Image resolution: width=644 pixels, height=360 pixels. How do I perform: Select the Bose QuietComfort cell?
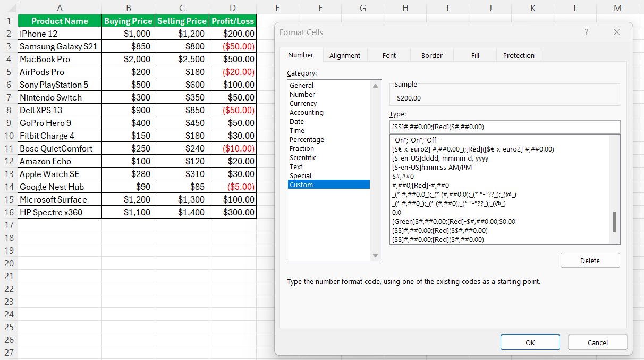tap(60, 148)
